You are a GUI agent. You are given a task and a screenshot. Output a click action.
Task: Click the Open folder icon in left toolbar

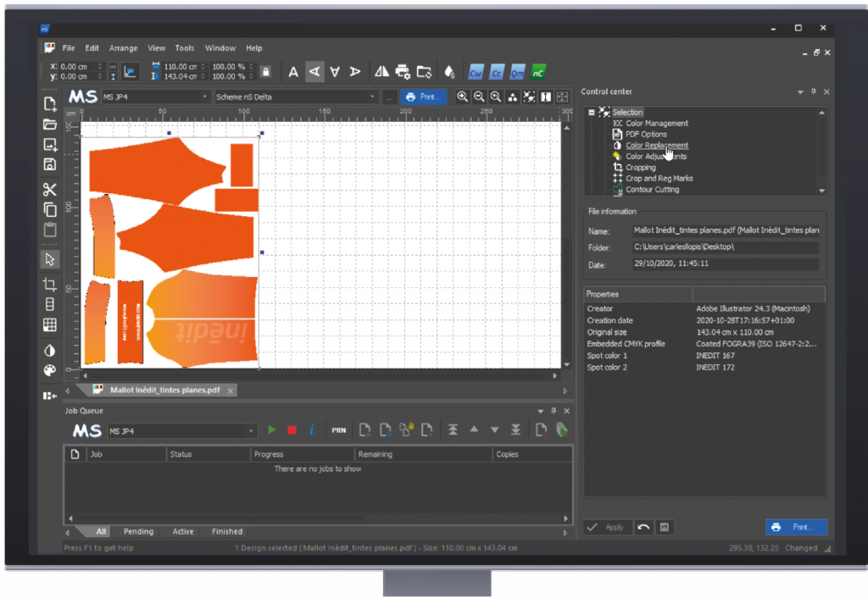(50, 125)
